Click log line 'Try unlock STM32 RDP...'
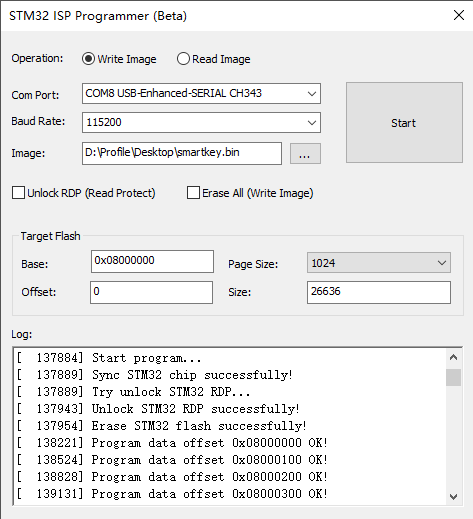 [x=133, y=392]
